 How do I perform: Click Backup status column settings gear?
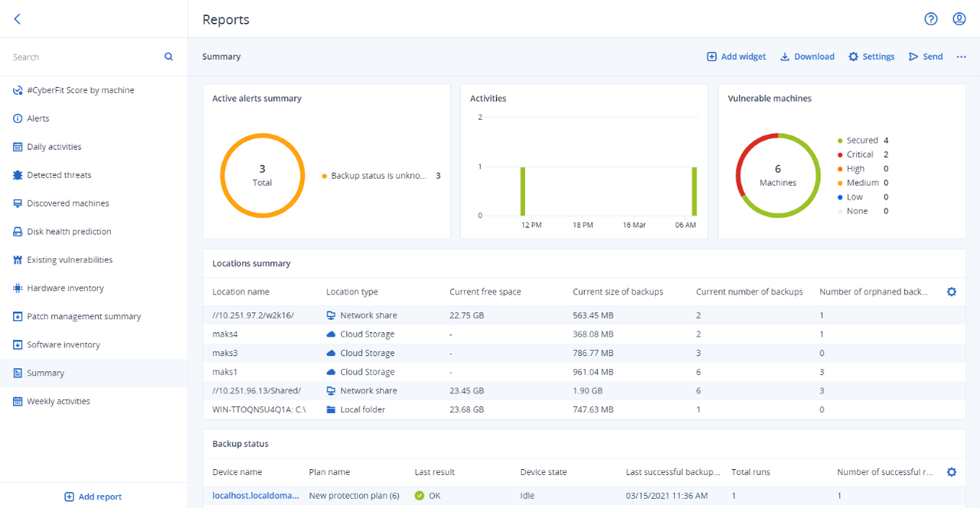click(x=952, y=472)
